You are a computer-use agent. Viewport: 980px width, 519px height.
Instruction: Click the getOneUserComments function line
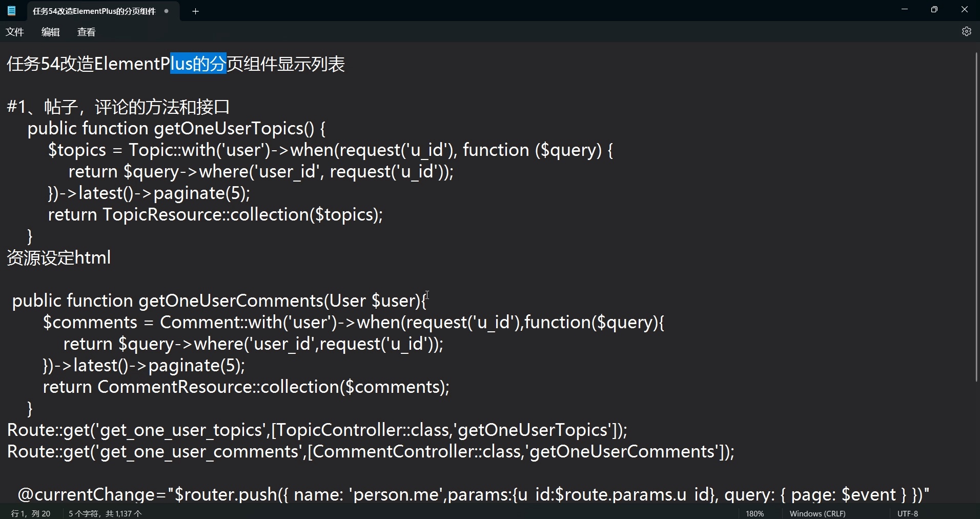click(215, 301)
